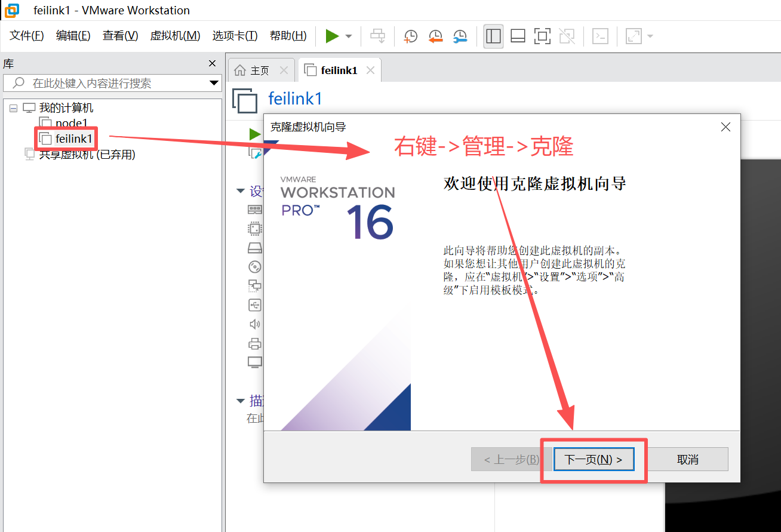Image resolution: width=781 pixels, height=532 pixels.
Task: Click the feilink1 heading VM icon
Action: pos(245,100)
